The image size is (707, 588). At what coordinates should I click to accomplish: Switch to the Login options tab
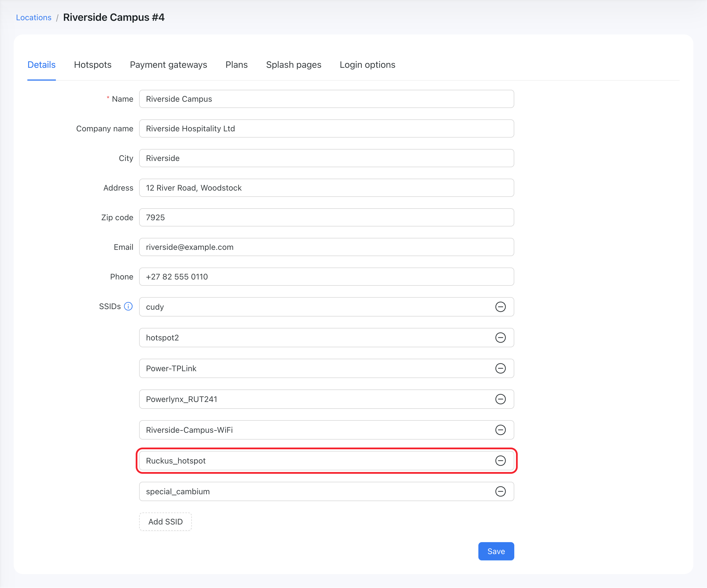coord(367,65)
